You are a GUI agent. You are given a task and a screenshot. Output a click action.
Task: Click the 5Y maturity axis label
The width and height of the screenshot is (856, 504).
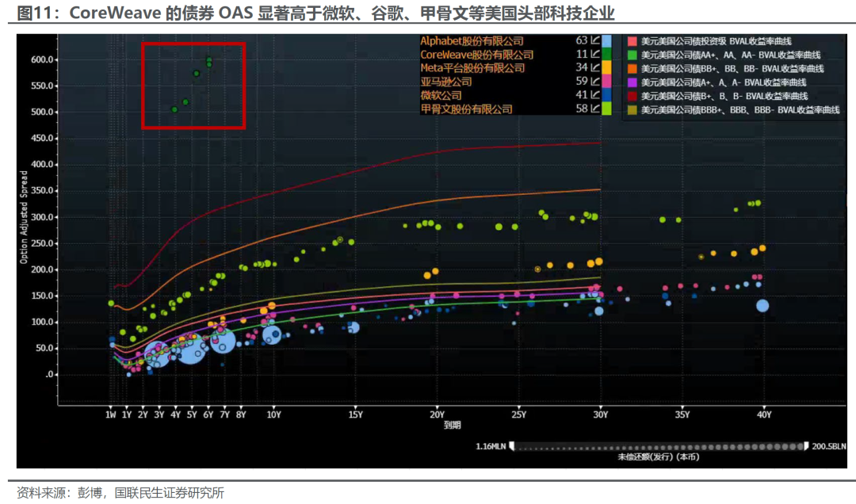click(x=192, y=415)
